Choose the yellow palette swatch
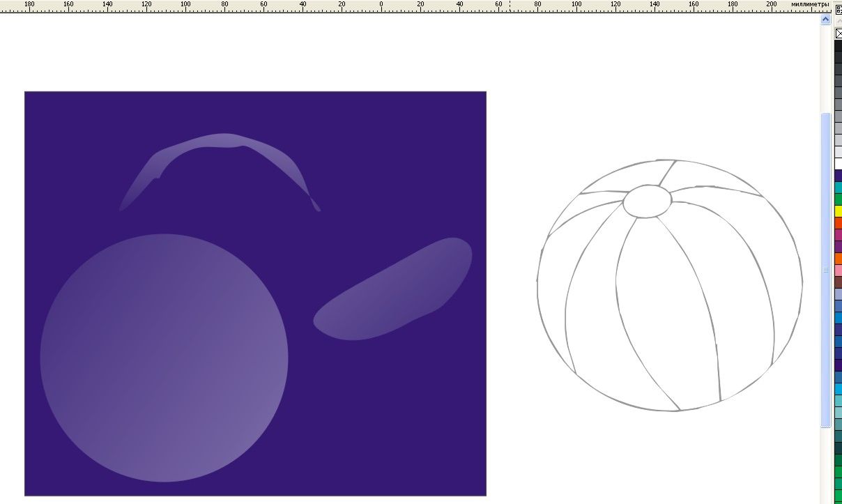 (x=839, y=211)
